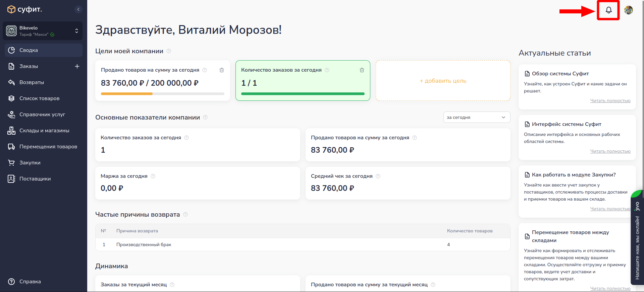The width and height of the screenshot is (644, 292).
Task: Click the Возвраты reply arrow icon
Action: pos(11,82)
